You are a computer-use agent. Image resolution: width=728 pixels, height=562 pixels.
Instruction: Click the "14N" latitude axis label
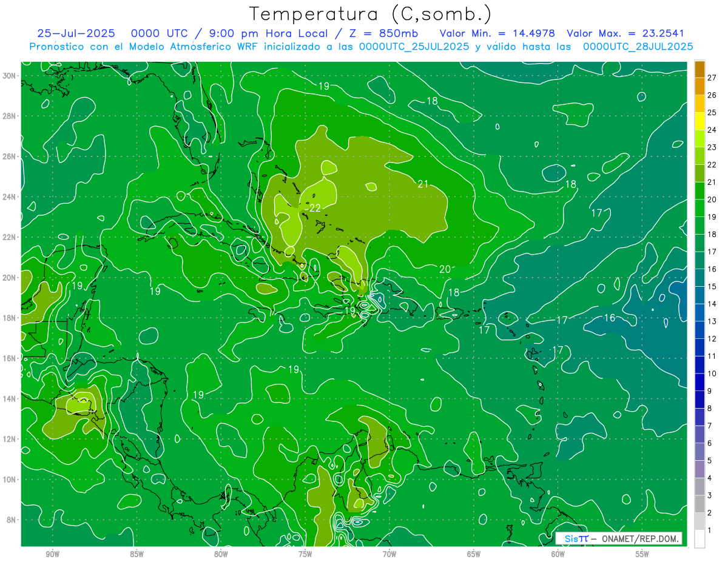click(10, 399)
